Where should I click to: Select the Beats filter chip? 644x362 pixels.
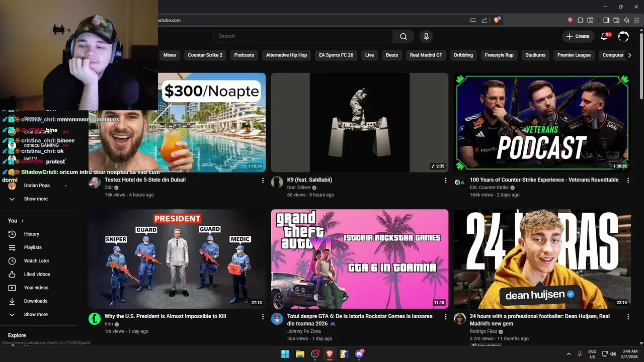[x=392, y=55]
